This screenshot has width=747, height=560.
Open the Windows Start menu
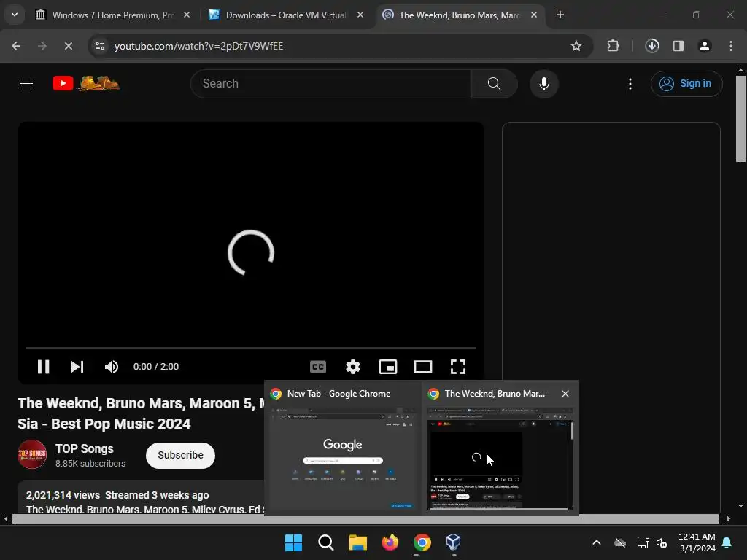pos(293,542)
